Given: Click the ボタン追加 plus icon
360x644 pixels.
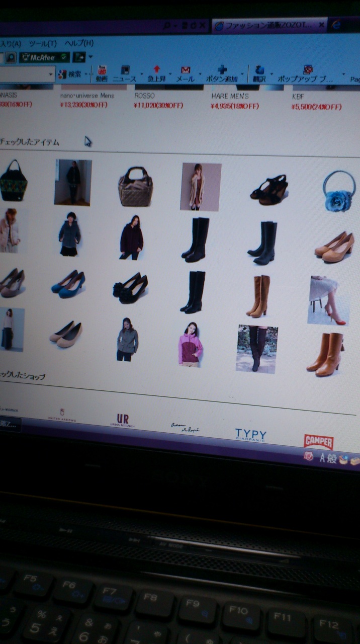Looking at the screenshot, I should [222, 74].
